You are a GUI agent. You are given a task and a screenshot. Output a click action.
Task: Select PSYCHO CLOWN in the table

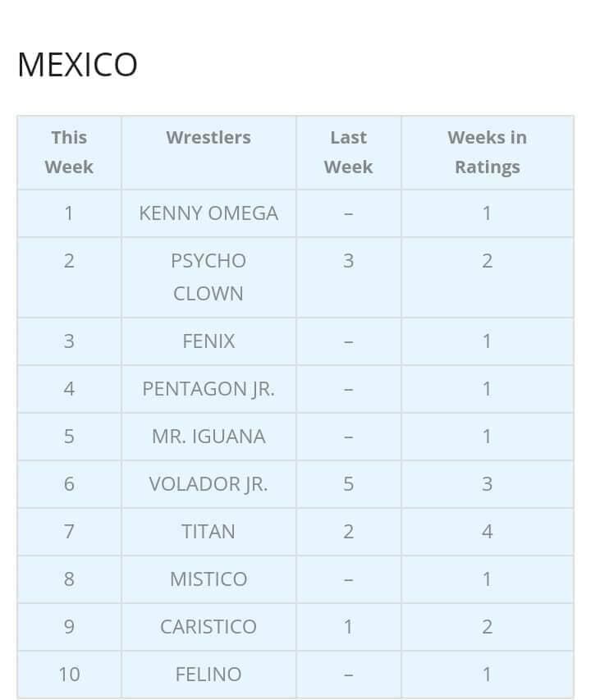(208, 277)
